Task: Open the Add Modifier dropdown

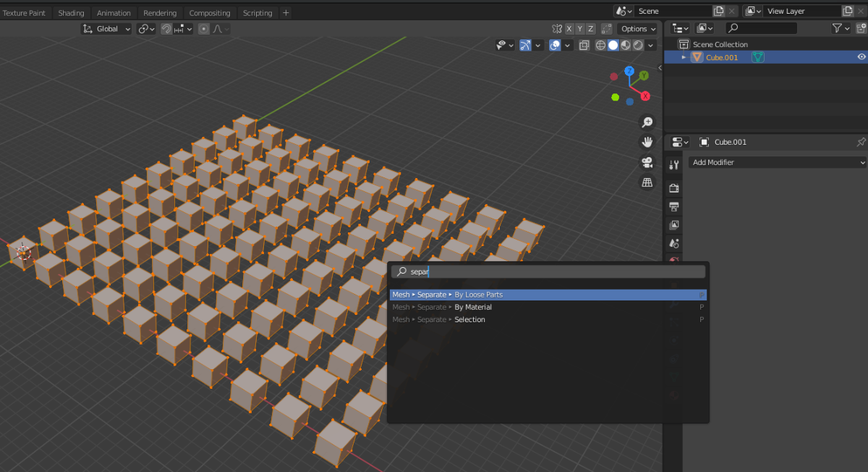Action: coord(777,162)
